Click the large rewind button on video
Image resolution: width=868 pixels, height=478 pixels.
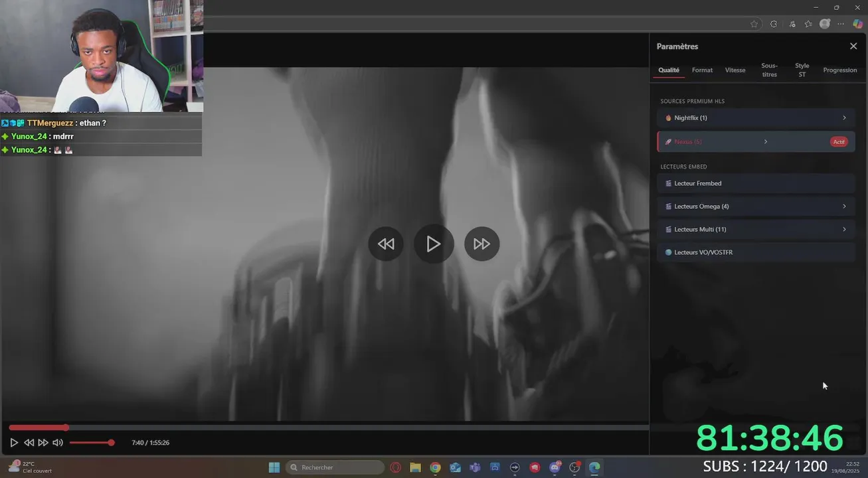(x=386, y=244)
